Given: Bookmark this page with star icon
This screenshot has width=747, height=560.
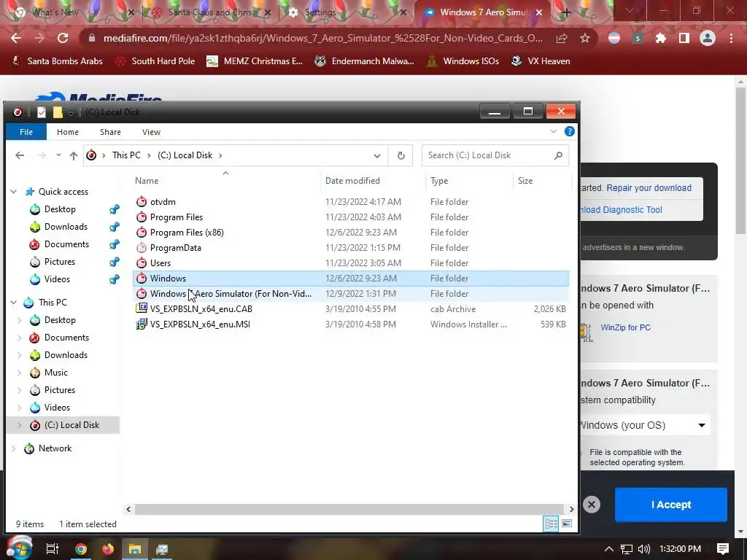Looking at the screenshot, I should (x=585, y=38).
